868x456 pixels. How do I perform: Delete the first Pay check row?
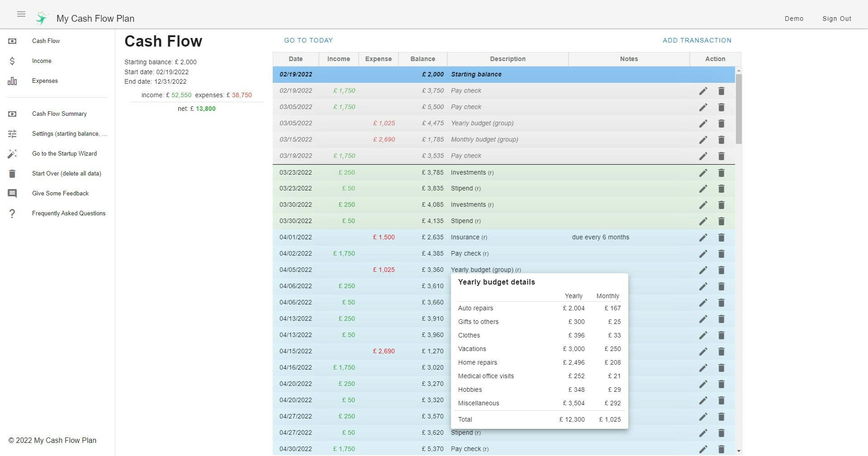pos(721,90)
